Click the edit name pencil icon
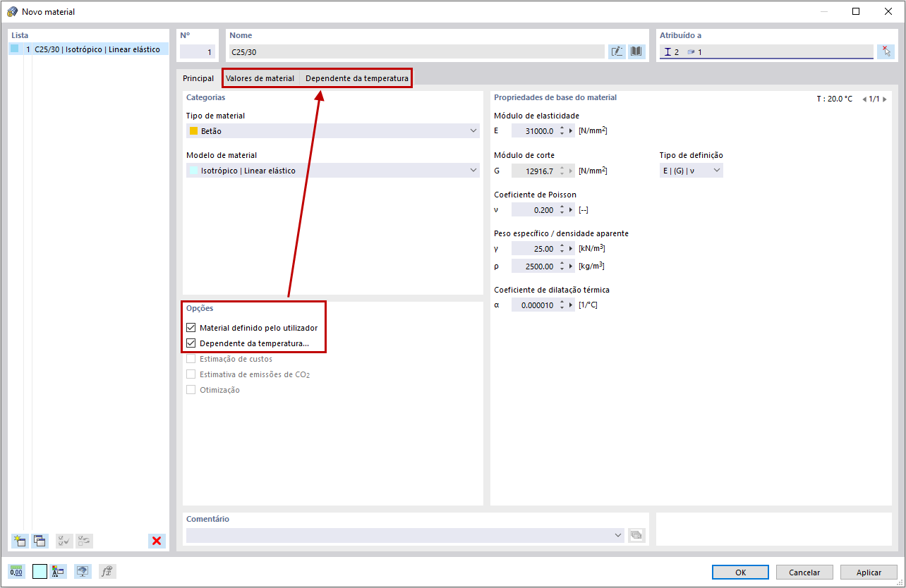Viewport: 906px width, 588px height. [x=617, y=51]
